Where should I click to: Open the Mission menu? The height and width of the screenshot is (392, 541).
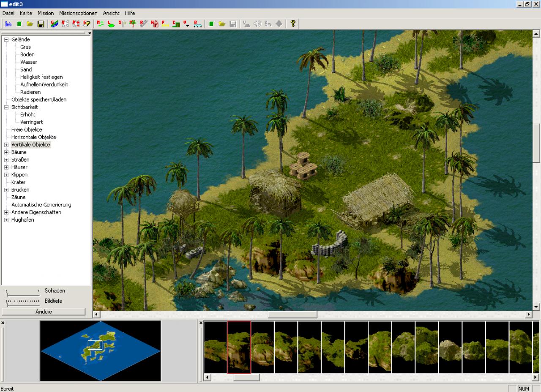[46, 13]
